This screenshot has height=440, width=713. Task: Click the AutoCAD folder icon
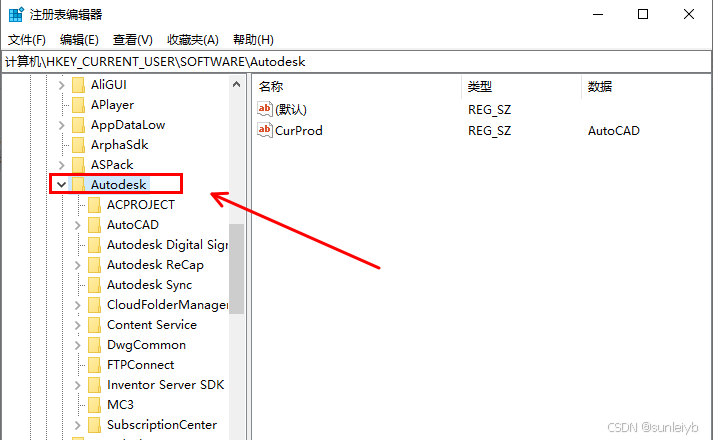click(x=95, y=225)
